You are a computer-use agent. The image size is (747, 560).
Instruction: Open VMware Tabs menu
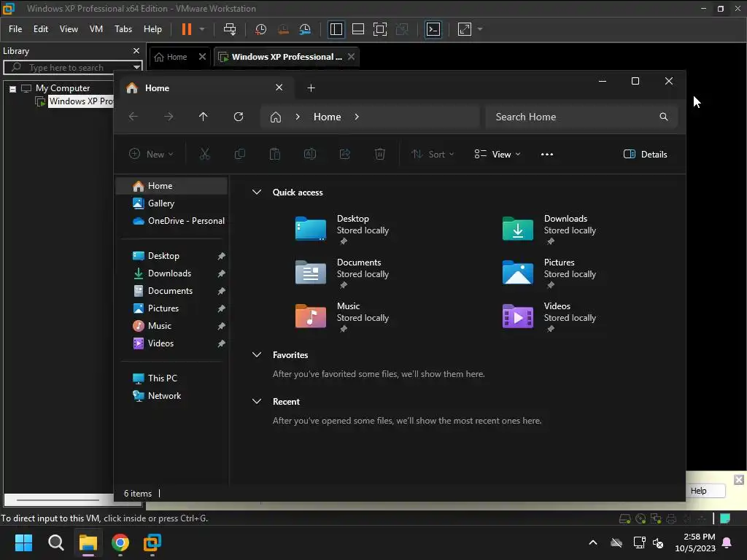point(123,29)
